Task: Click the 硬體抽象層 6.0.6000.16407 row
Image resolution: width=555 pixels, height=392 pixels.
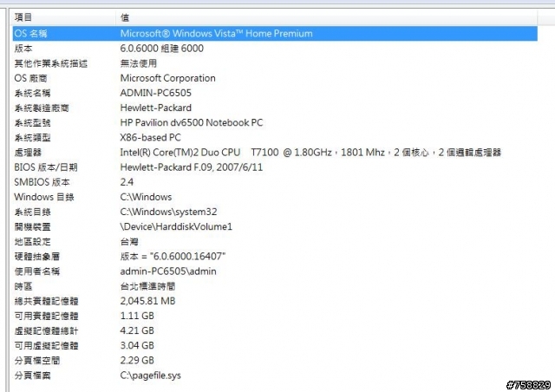Action: [275, 257]
